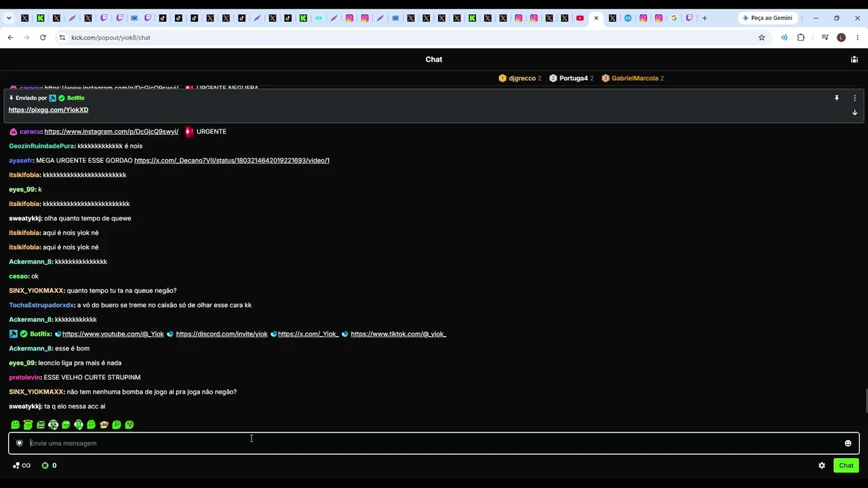
Task: Click Ackermann_8 on 'esse é bom' message
Action: [31, 348]
